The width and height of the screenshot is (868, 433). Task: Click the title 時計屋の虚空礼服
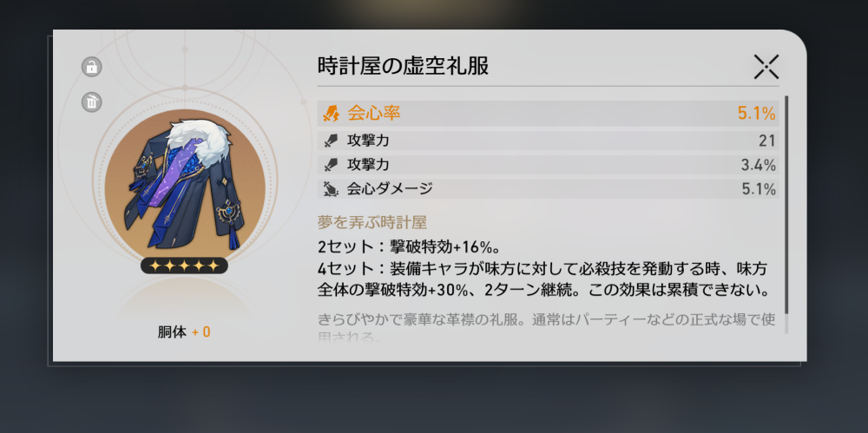tap(403, 67)
